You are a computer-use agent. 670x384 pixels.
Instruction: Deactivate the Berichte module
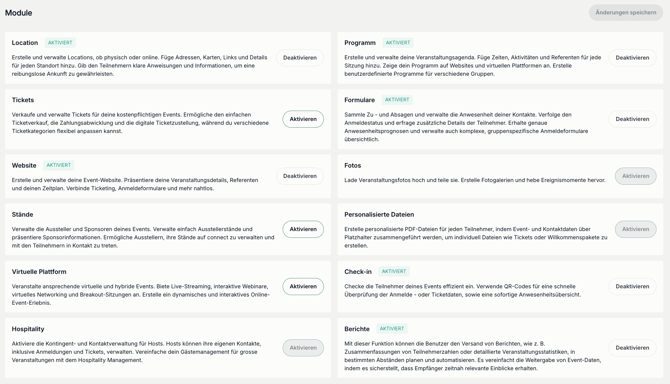click(632, 348)
